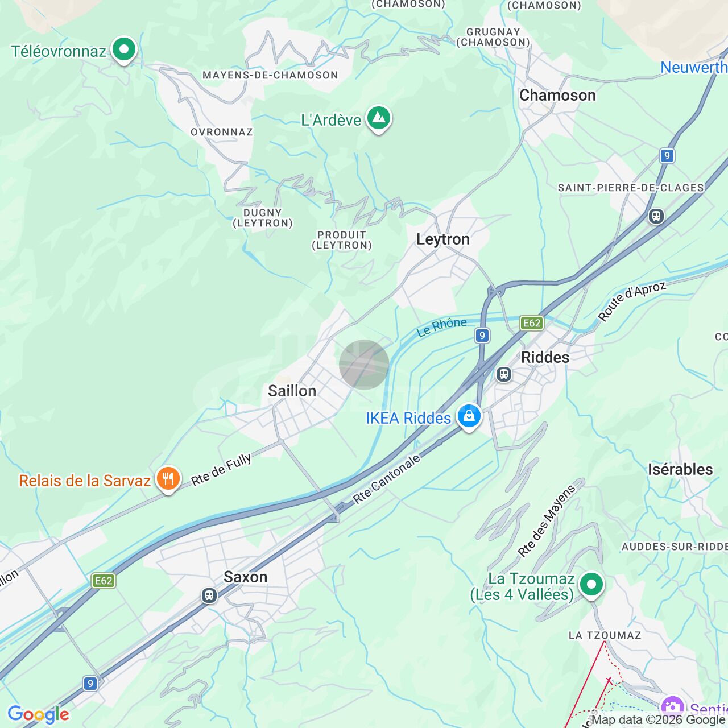Click the route 9 shield near Chamoson
Viewport: 728px width, 728px height.
pyautogui.click(x=667, y=155)
